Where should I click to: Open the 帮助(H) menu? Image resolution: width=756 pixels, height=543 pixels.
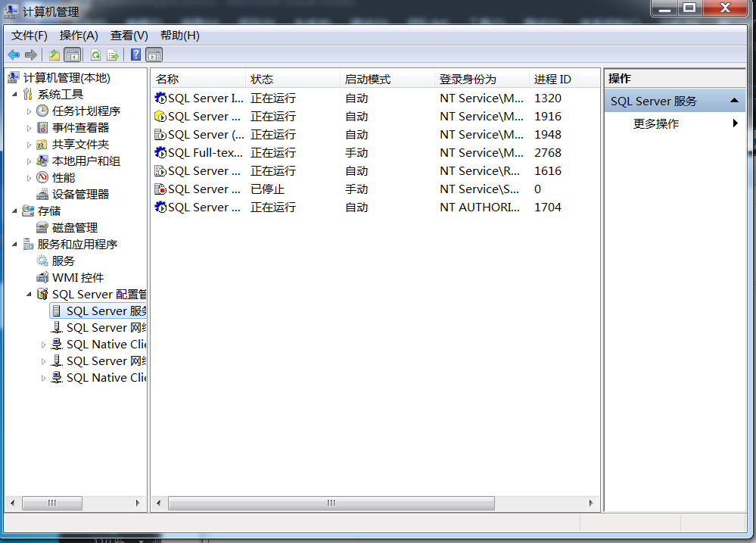click(180, 36)
